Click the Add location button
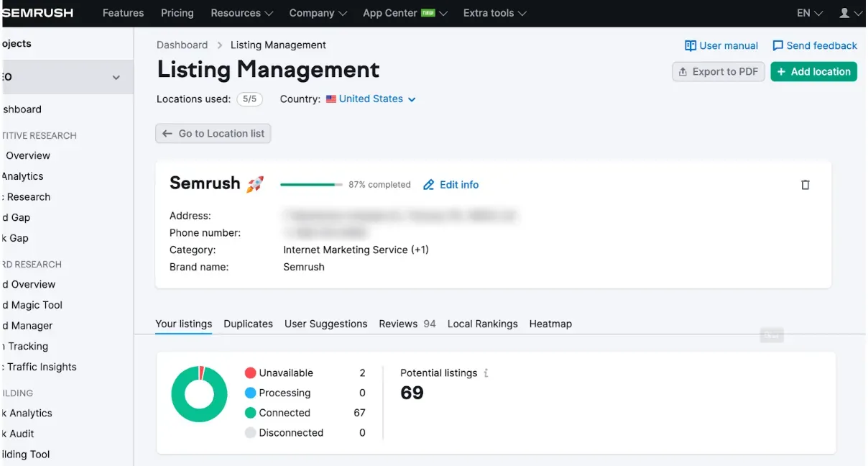Viewport: 868px width, 466px height. pyautogui.click(x=813, y=72)
